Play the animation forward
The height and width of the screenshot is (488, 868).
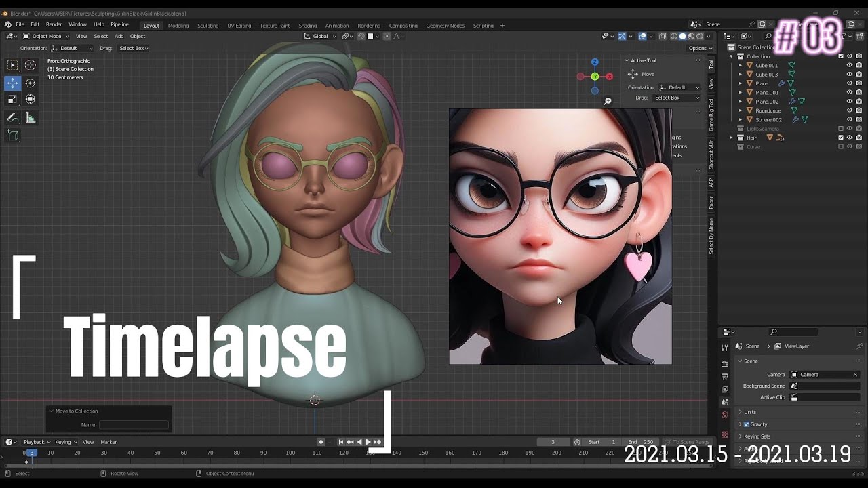368,442
